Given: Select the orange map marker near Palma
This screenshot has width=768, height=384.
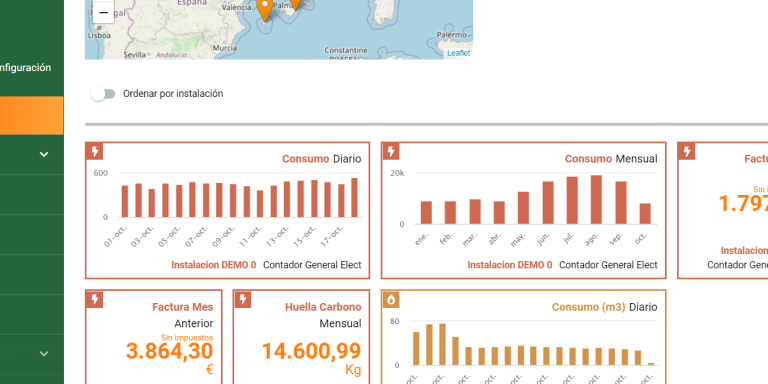Looking at the screenshot, I should point(265,10).
